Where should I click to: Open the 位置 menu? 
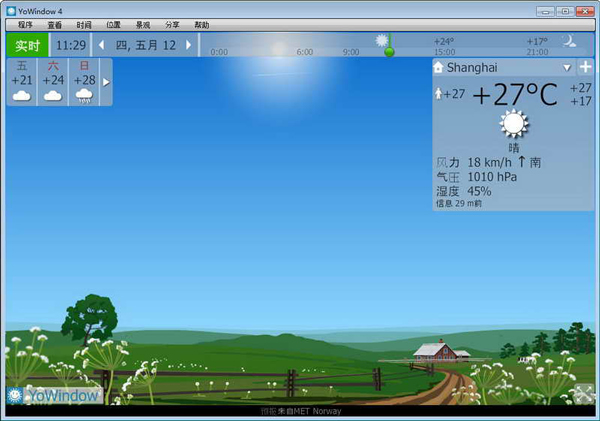(113, 25)
